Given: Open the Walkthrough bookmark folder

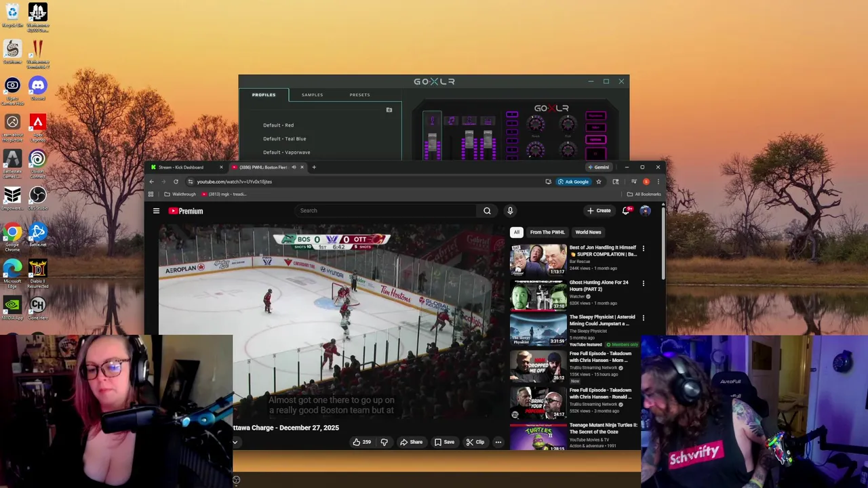Looking at the screenshot, I should tap(180, 194).
